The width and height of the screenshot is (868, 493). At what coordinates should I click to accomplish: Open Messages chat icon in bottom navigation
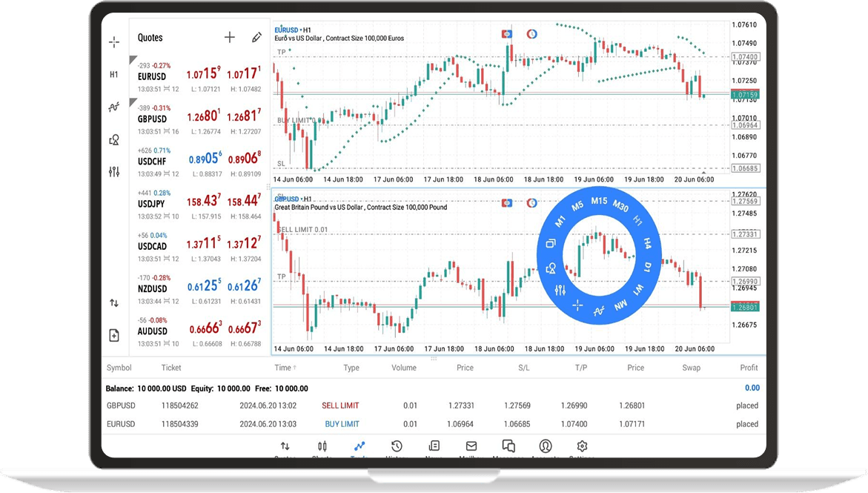(508, 448)
